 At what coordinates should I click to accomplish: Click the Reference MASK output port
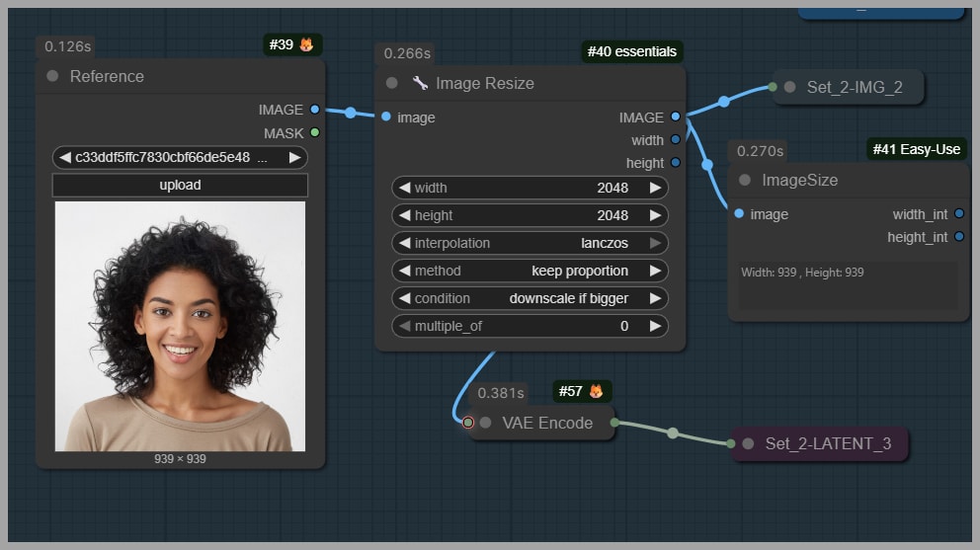[x=314, y=132]
